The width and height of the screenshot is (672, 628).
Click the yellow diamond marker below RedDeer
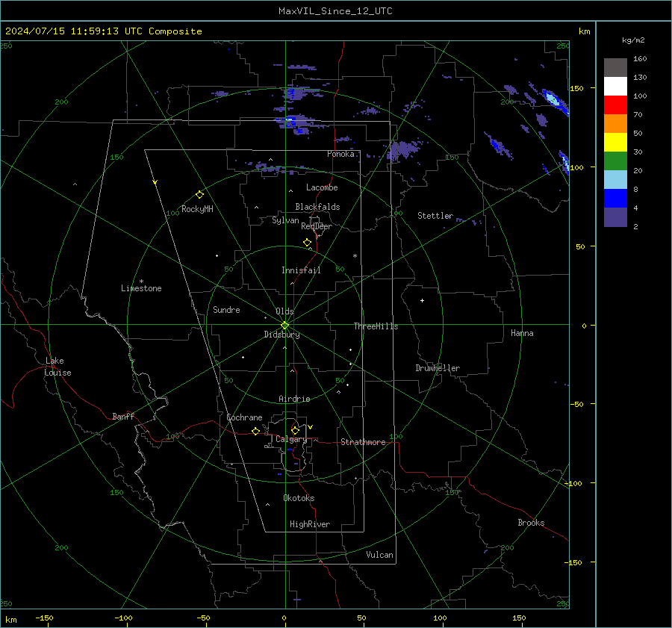308,243
